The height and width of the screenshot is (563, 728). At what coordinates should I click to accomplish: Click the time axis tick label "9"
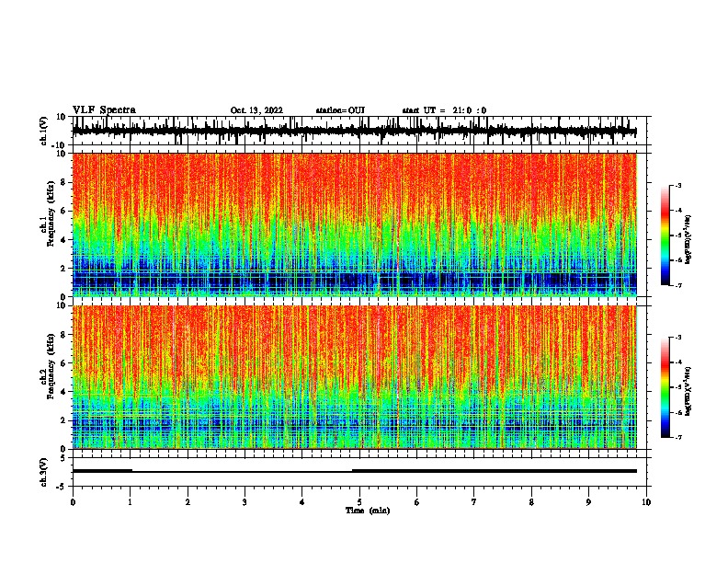[x=588, y=502]
